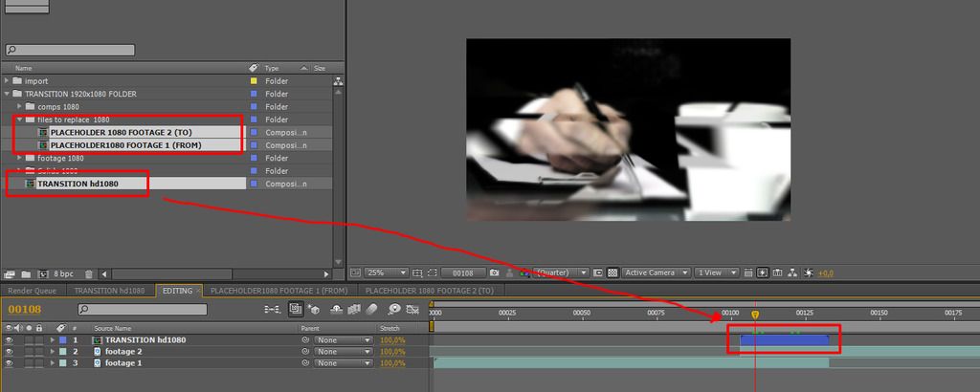Click the 00108 current time display in timeline
The height and width of the screenshot is (392, 980).
click(x=25, y=310)
